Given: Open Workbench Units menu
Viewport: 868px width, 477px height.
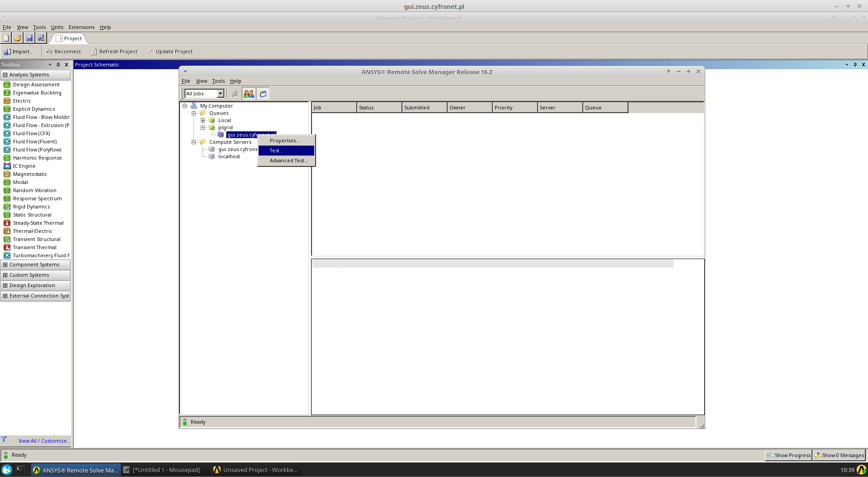Looking at the screenshot, I should pyautogui.click(x=57, y=27).
